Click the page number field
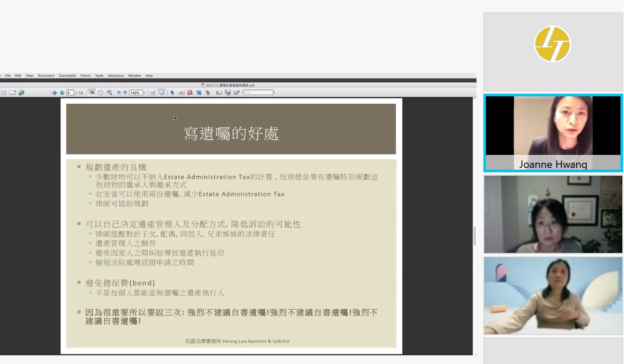This screenshot has height=364, width=624. (70, 92)
